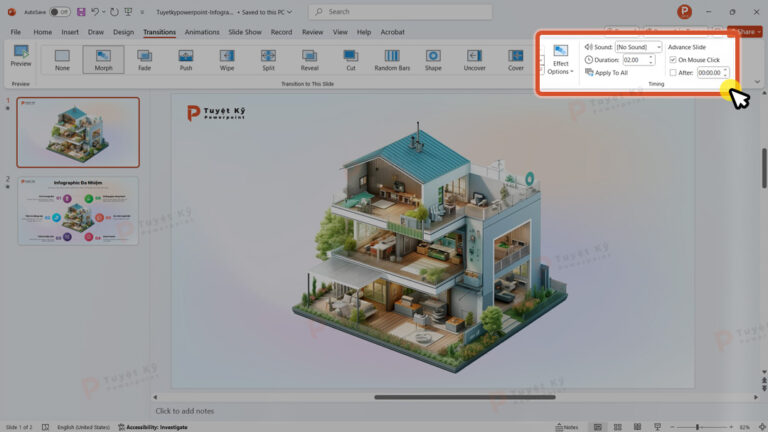Open the File menu
The height and width of the screenshot is (432, 768).
(16, 32)
